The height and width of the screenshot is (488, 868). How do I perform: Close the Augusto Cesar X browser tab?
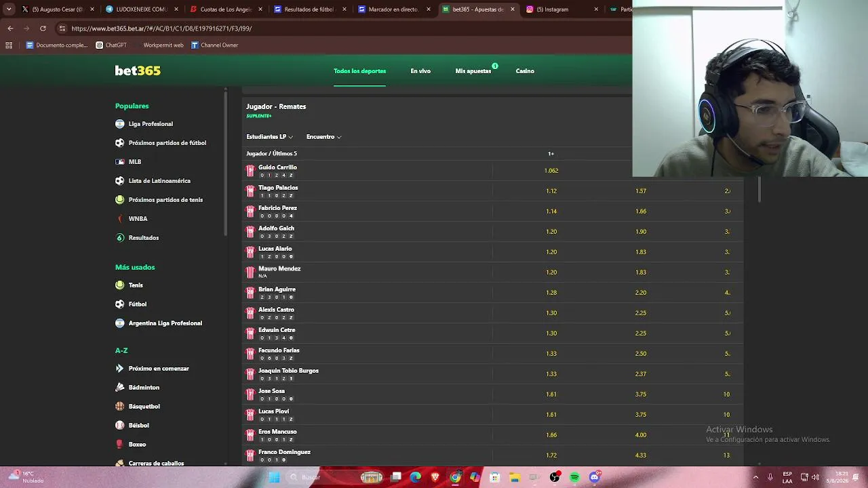tap(92, 9)
